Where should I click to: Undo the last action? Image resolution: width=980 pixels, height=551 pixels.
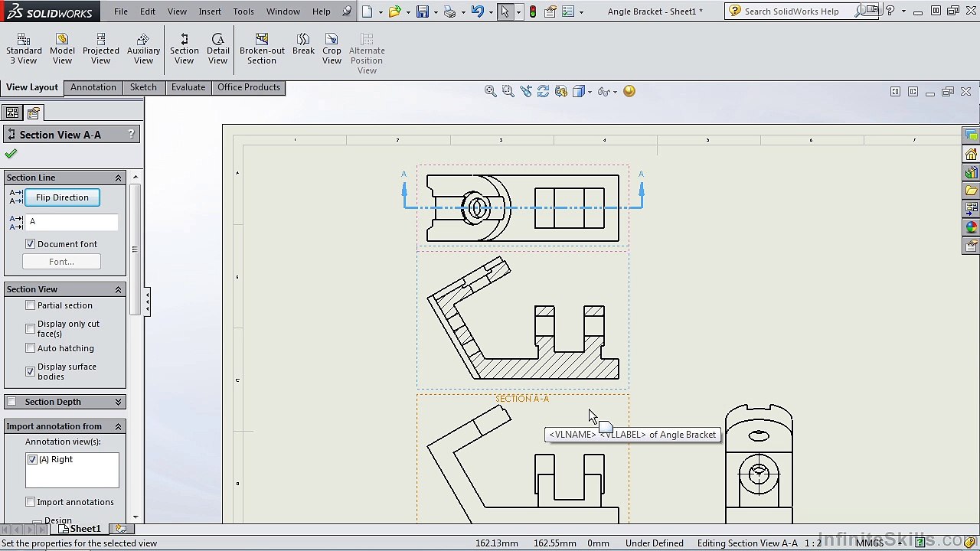pos(477,11)
